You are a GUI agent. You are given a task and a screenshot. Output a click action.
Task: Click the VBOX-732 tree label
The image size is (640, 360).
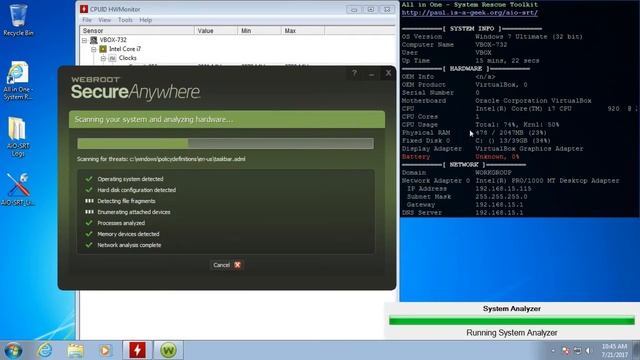[113, 40]
